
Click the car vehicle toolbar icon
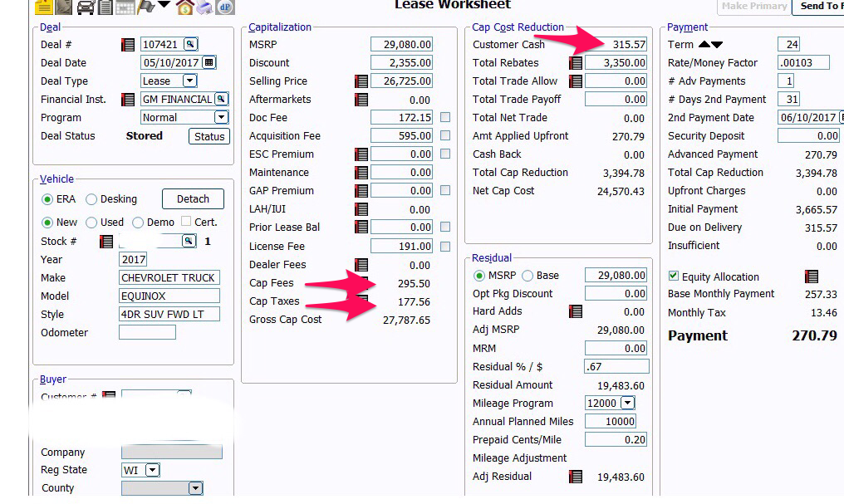click(x=86, y=7)
